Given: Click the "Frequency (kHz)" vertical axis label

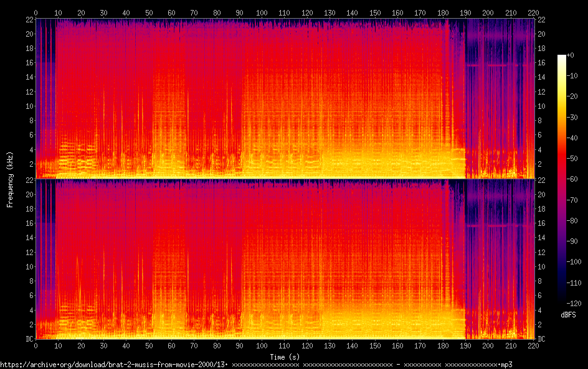Looking at the screenshot, I should click(10, 179).
